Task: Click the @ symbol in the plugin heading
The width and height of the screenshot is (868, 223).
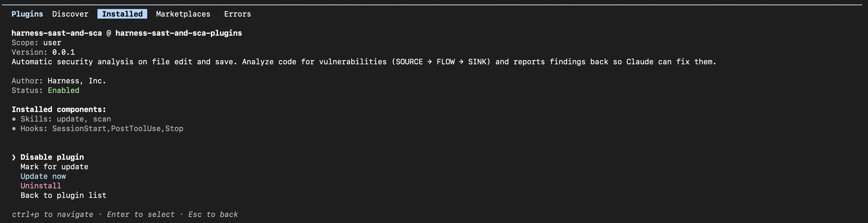Action: 108,33
